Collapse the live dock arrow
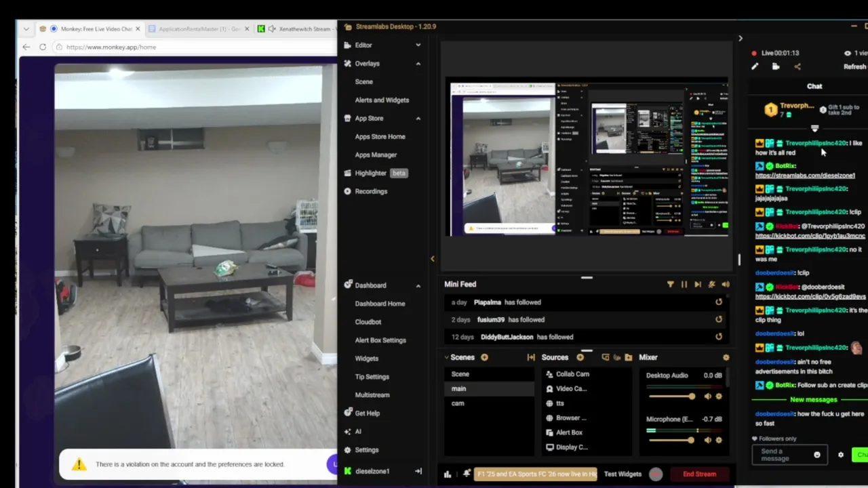Screen dimensions: 868x488 tap(740, 39)
